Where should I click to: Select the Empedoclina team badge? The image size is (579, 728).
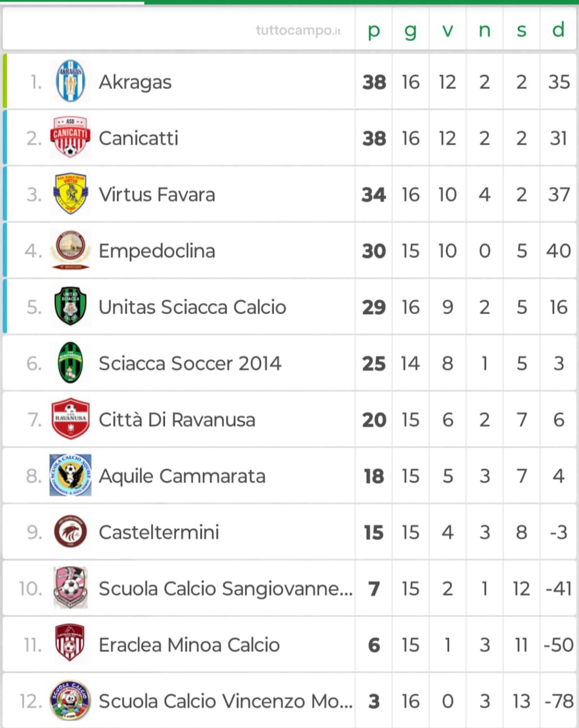coord(70,250)
